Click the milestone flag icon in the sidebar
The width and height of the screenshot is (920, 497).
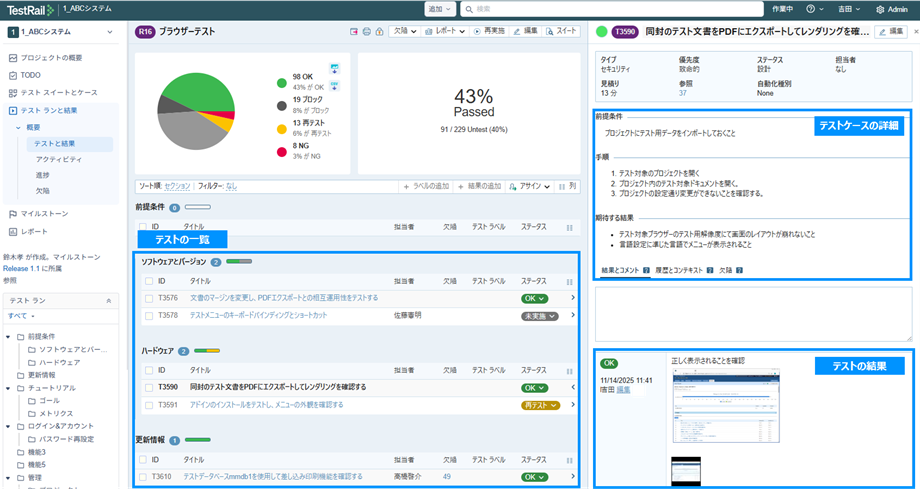tap(12, 213)
